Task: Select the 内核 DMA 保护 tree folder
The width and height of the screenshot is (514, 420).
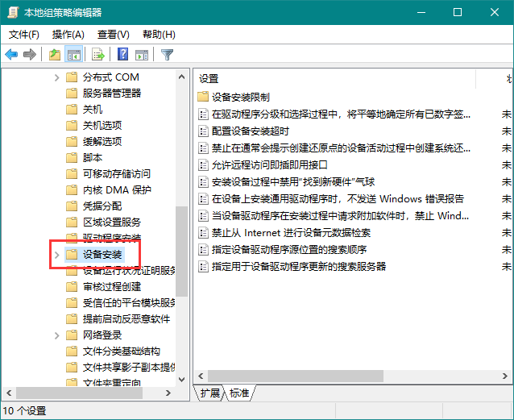Action: pos(117,189)
